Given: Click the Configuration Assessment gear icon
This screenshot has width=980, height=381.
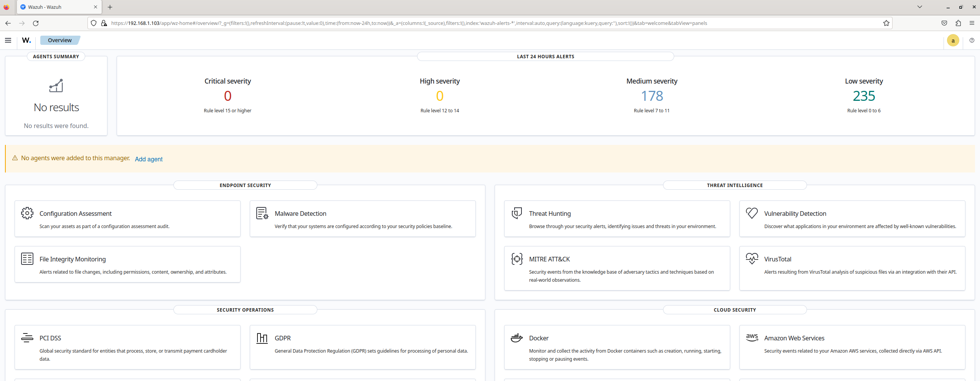Looking at the screenshot, I should coord(27,213).
